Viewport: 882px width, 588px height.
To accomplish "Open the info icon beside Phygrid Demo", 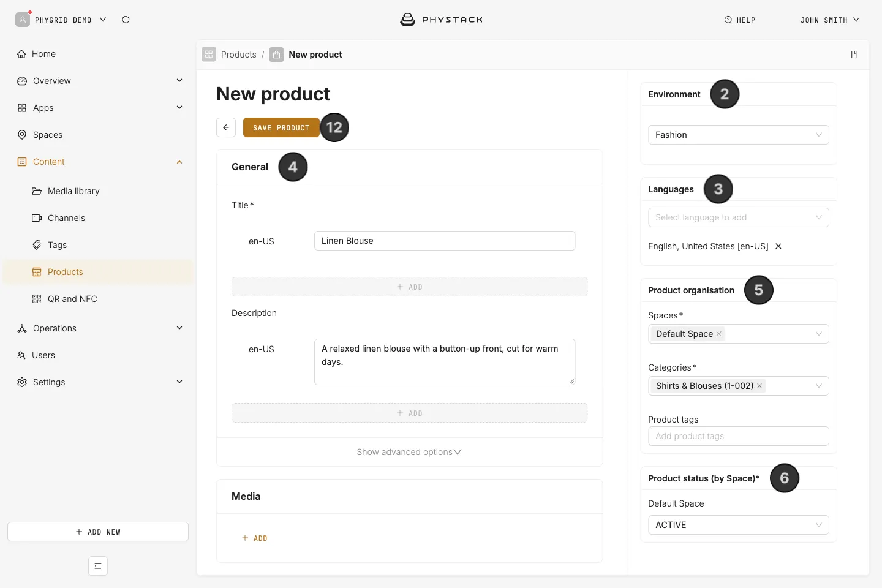I will tap(126, 20).
